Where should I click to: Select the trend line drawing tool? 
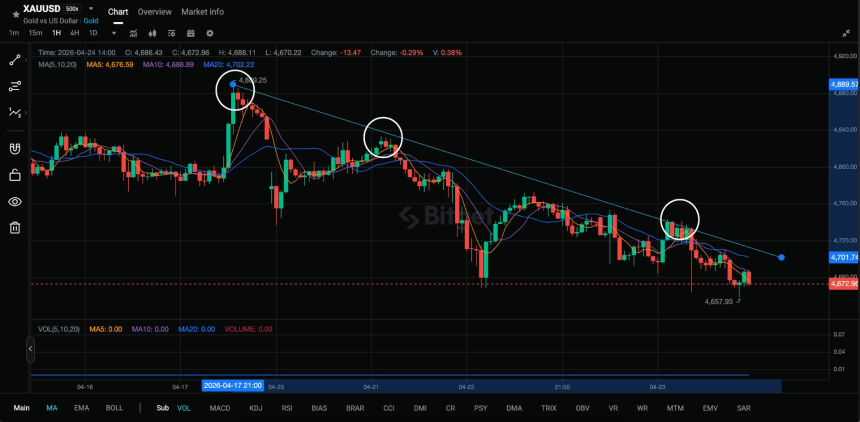pyautogui.click(x=15, y=60)
